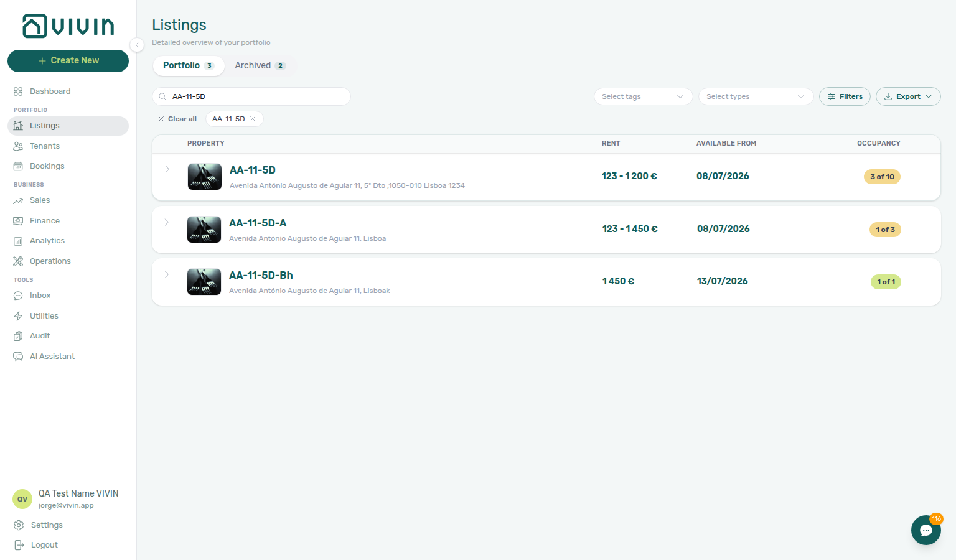This screenshot has width=956, height=560.
Task: Click the rent value 1 450 €
Action: tap(618, 281)
